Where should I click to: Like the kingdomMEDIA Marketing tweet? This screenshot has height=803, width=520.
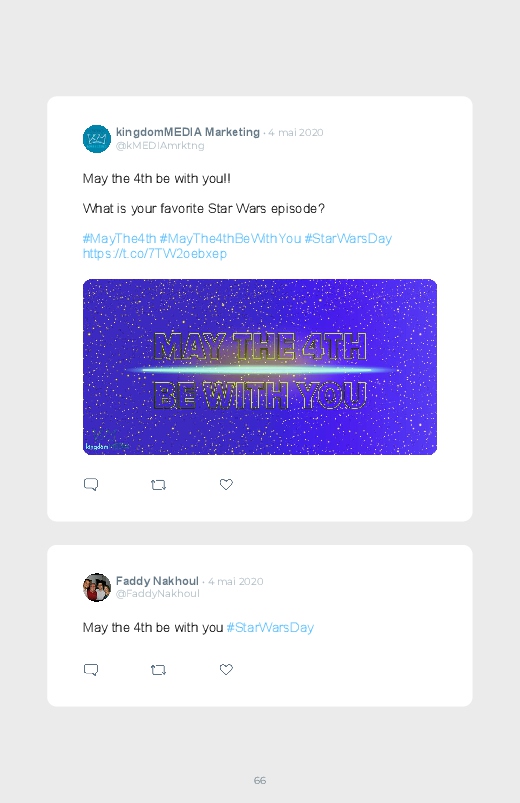tap(226, 484)
